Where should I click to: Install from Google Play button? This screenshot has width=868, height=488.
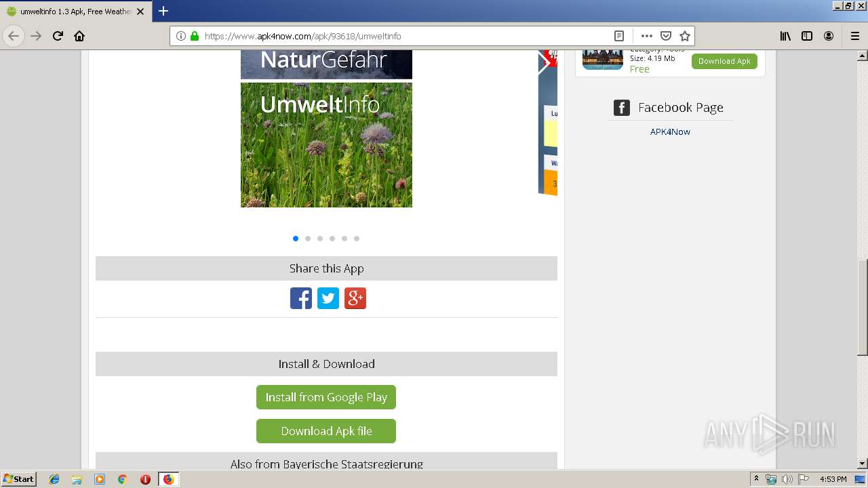click(x=326, y=397)
